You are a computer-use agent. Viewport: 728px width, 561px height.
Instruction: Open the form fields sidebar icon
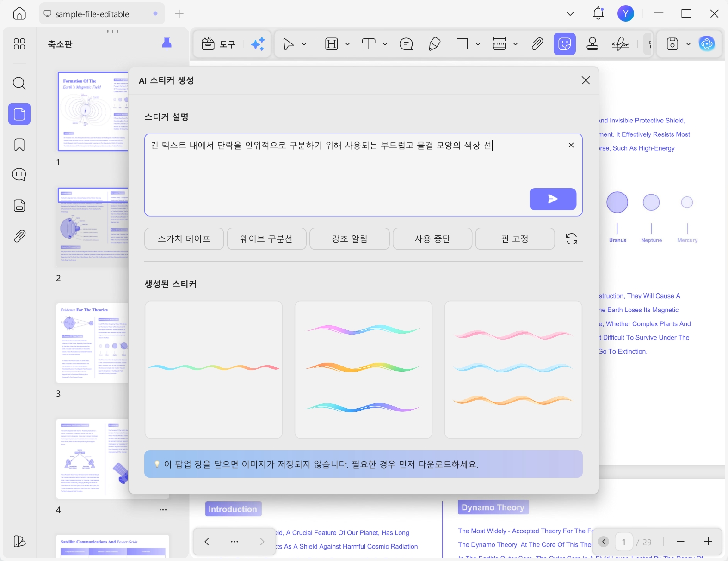pyautogui.click(x=19, y=205)
